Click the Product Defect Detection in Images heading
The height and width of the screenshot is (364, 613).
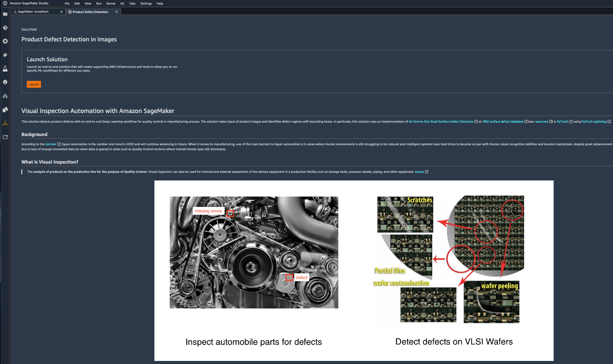coord(69,39)
